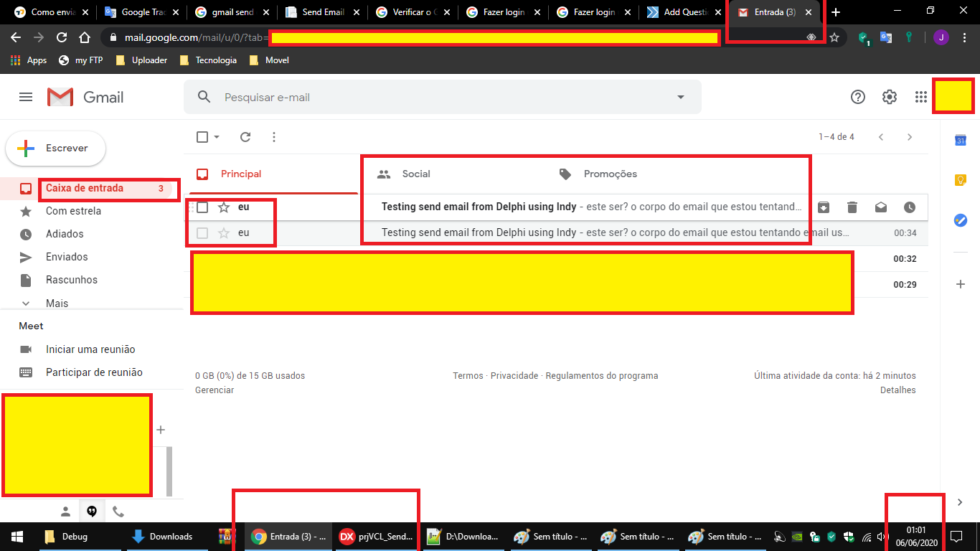Viewport: 980px width, 551px height.
Task: Switch to prjVCL_Send Delphi taskbar item
Action: point(376,536)
